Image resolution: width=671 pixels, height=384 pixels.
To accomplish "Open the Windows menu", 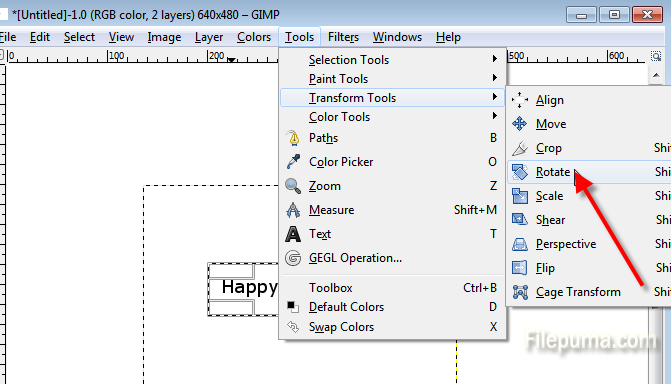I will 397,37.
